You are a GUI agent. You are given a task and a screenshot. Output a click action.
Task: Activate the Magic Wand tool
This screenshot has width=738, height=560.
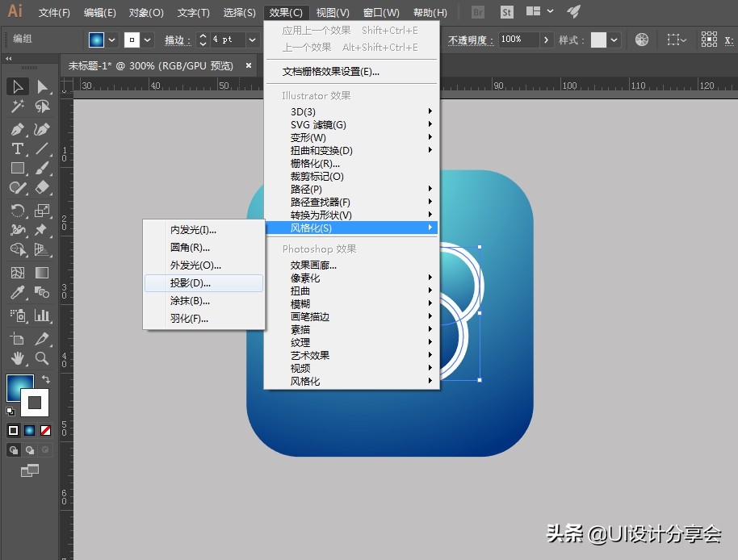tap(17, 107)
